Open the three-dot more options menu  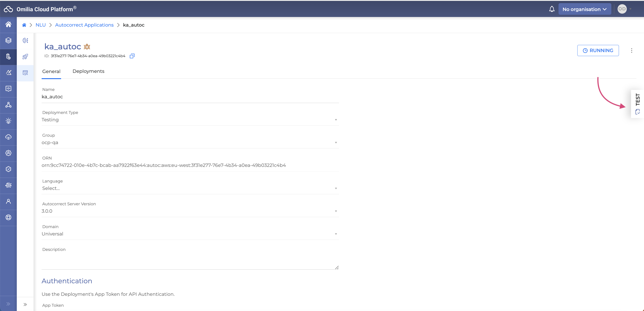pos(631,50)
